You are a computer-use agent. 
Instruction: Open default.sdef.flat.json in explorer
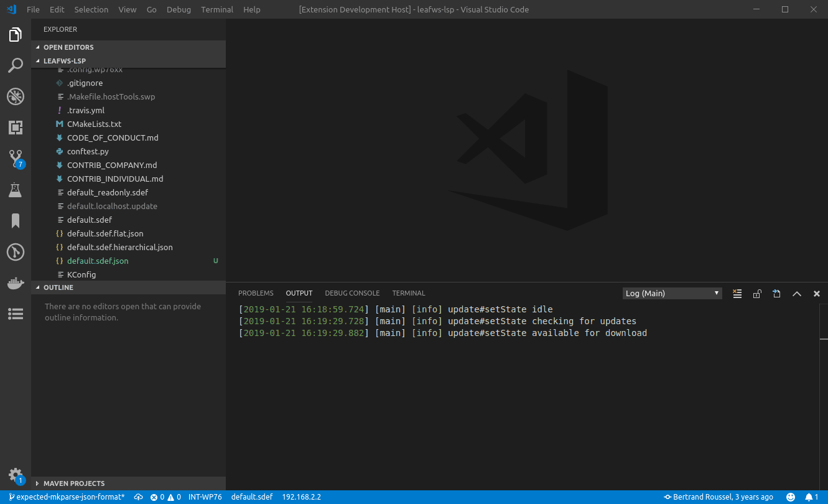pyautogui.click(x=128, y=233)
